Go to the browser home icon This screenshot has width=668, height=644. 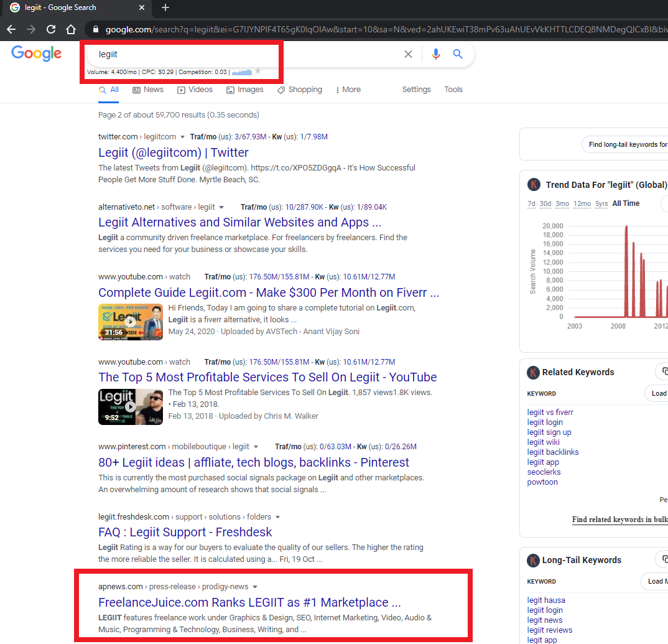click(x=71, y=29)
